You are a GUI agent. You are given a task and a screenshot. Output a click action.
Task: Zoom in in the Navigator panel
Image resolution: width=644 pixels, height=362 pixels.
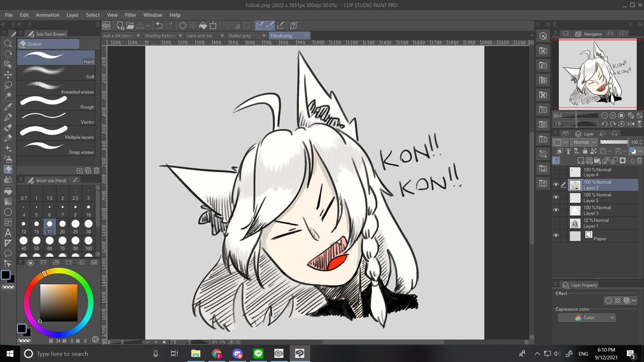click(x=613, y=115)
